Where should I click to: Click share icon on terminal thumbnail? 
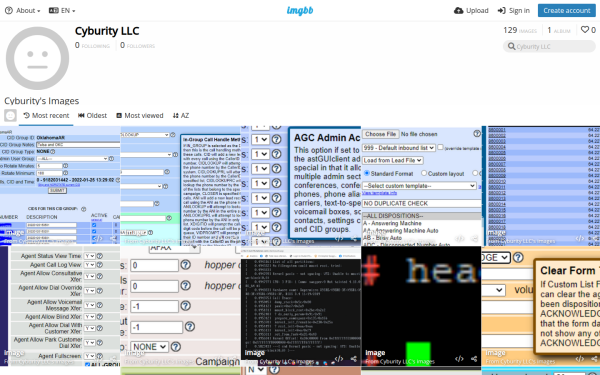[354, 359]
